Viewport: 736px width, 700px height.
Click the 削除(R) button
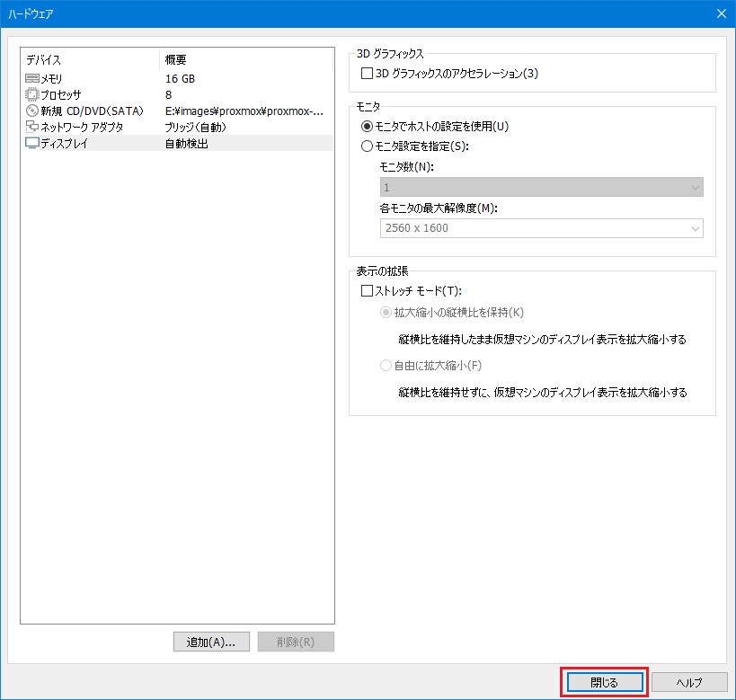tap(296, 642)
